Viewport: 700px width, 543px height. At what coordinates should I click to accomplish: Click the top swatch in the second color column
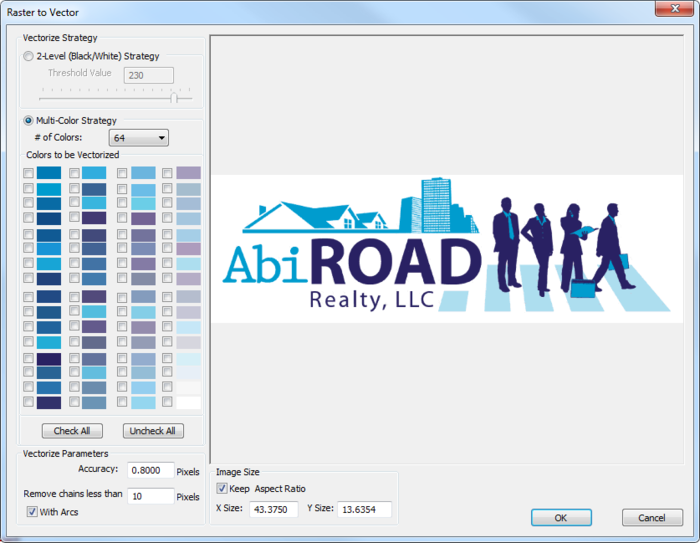94,173
